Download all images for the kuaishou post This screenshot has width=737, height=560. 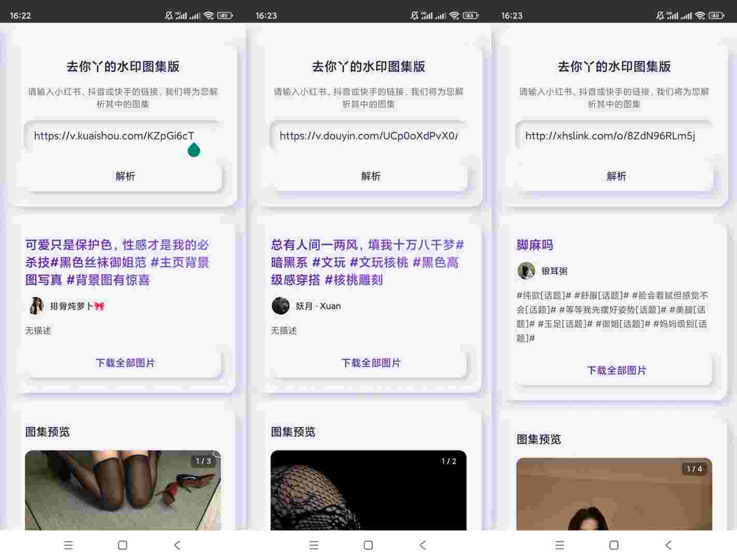(124, 363)
